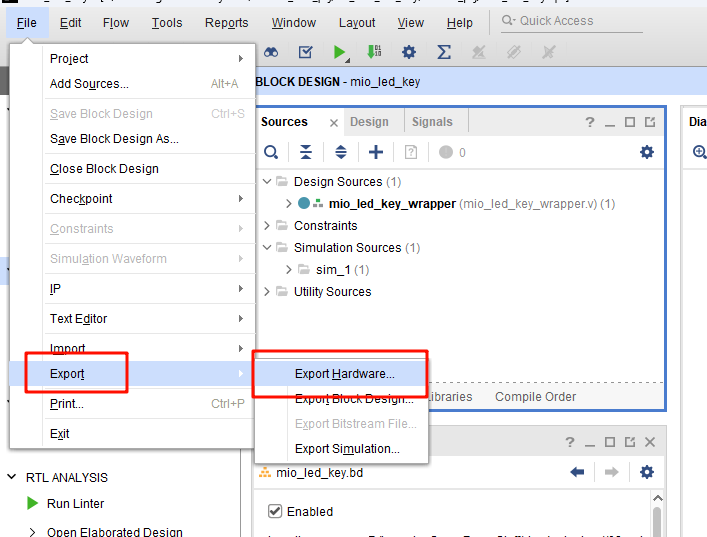Screen dimensions: 707x537
Task: Click the file question mark icon in Sources toolbar
Action: 410,152
